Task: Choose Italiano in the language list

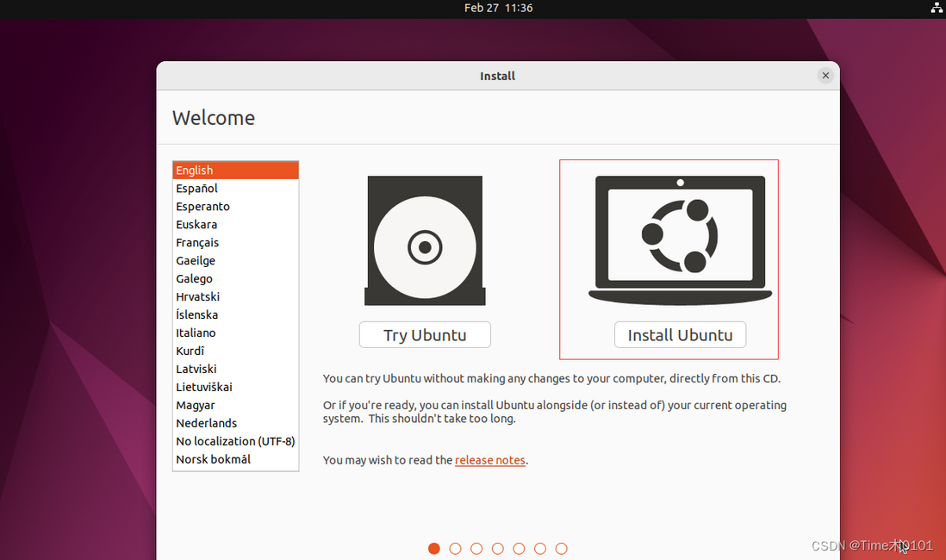Action: [235, 333]
